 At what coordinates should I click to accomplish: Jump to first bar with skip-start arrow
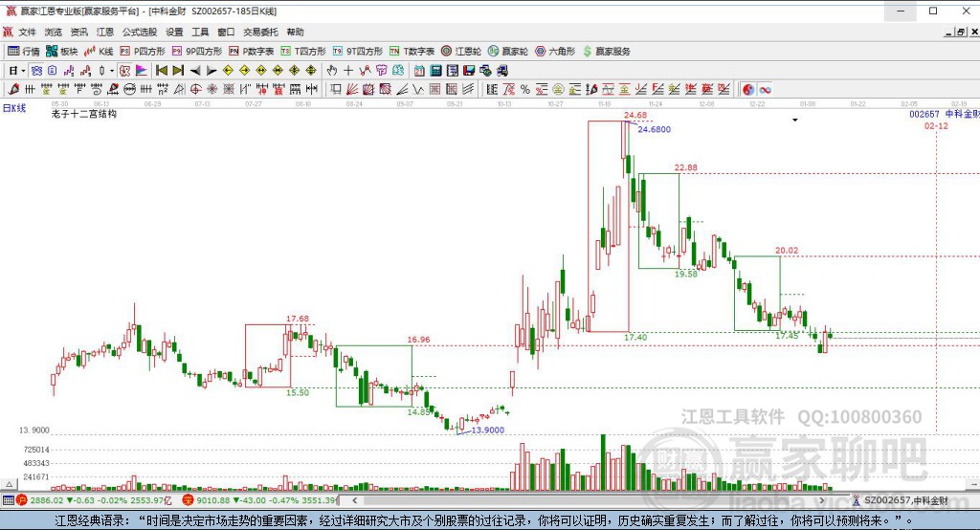(162, 70)
